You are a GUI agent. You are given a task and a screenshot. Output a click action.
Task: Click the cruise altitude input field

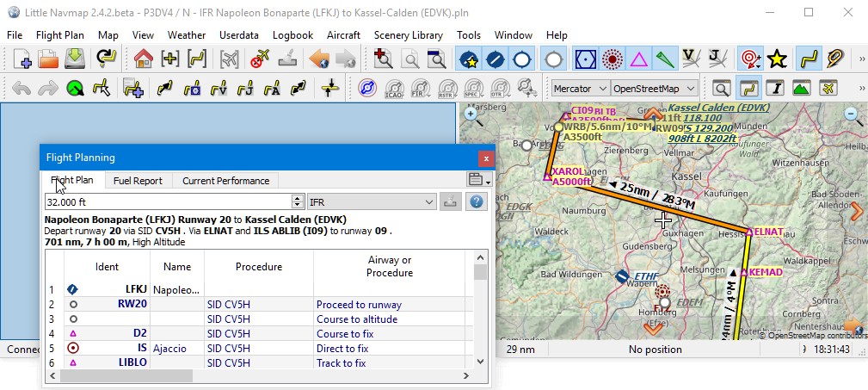tap(169, 202)
